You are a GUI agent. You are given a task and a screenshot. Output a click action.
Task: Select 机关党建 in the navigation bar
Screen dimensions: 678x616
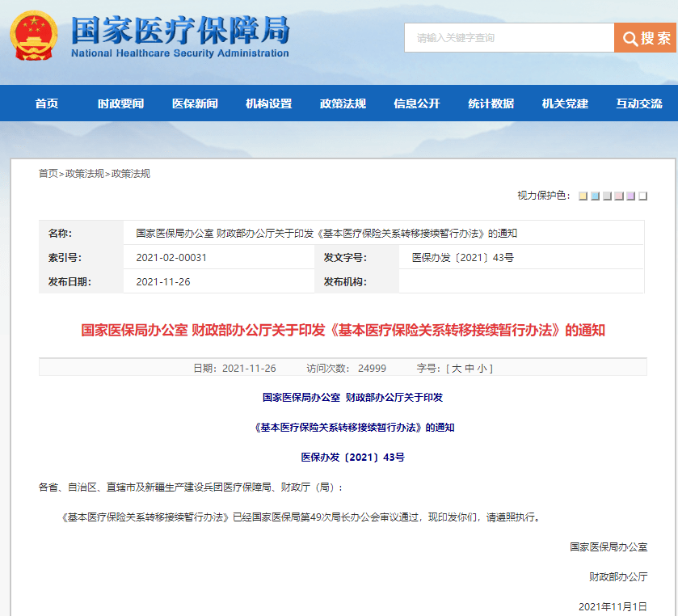[x=565, y=103]
